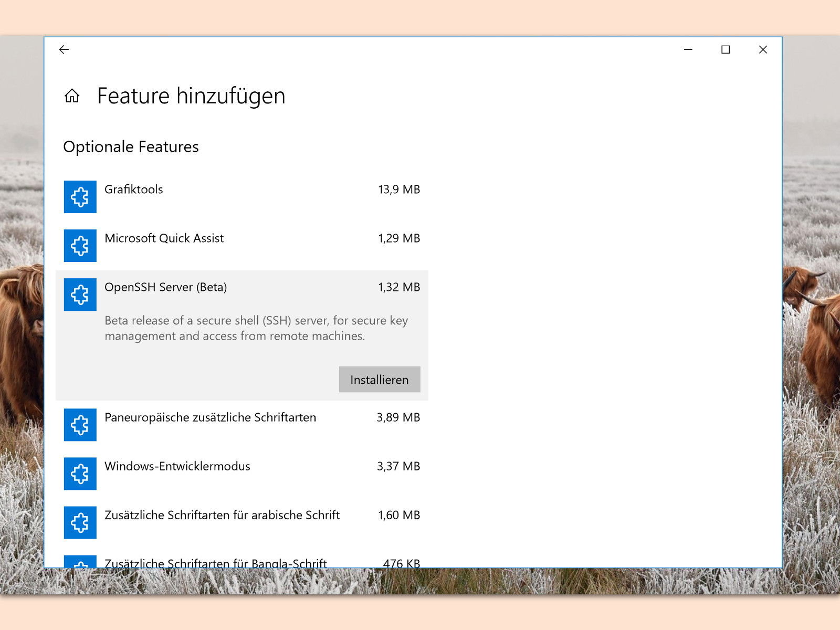This screenshot has height=630, width=840.
Task: Click the Optionale Features heading
Action: click(131, 146)
